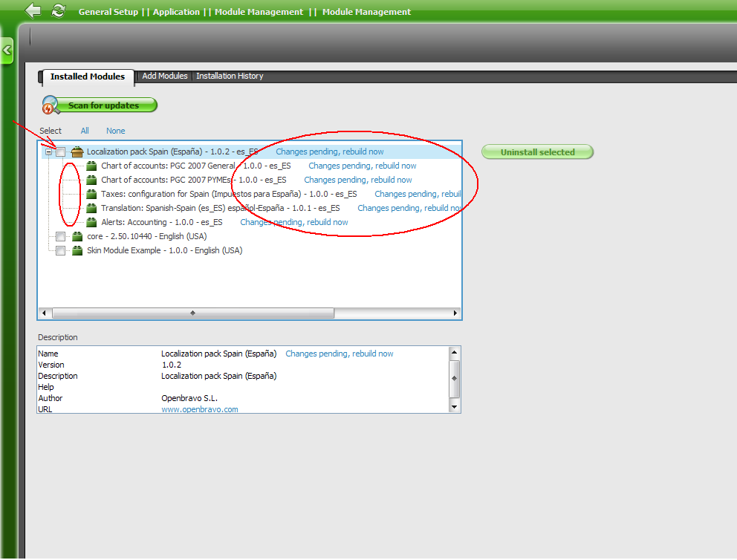
Task: Click rebuild now link for PGC 2007 PYMEs
Action: (x=357, y=180)
